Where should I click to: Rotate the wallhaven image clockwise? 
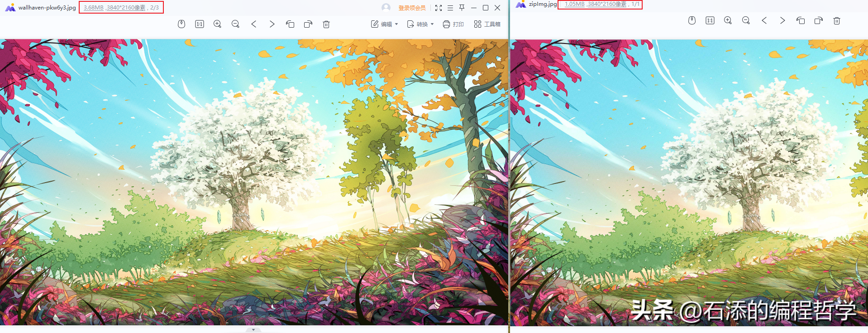(x=308, y=24)
